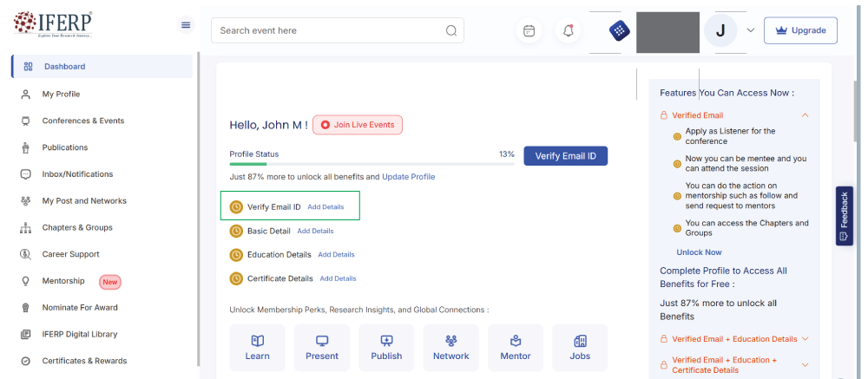Open the blue apps grid icon
This screenshot has width=868, height=379.
(x=618, y=30)
